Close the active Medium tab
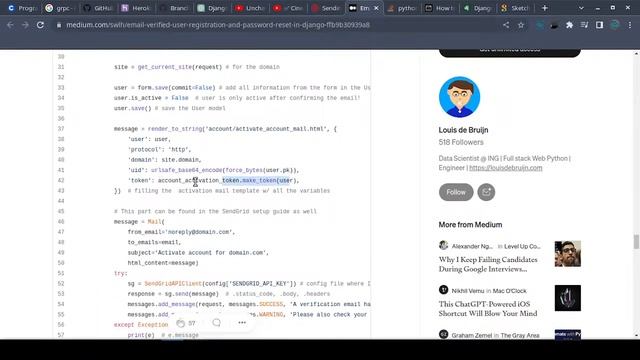The width and height of the screenshot is (640, 360). [x=376, y=8]
